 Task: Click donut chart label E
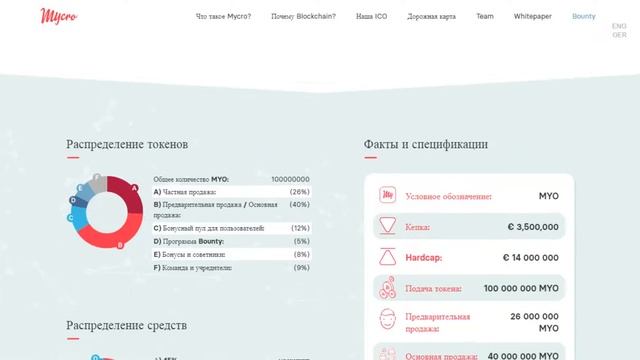tap(80, 188)
